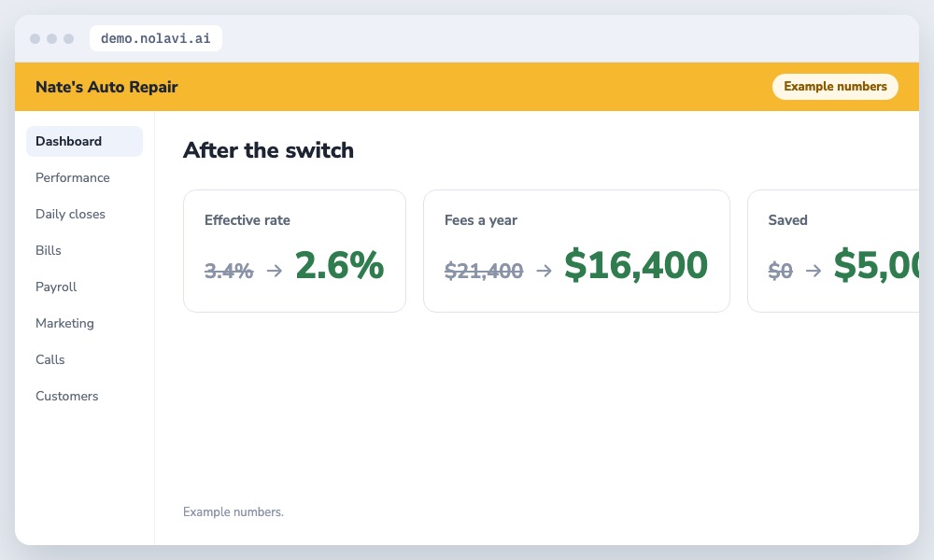The width and height of the screenshot is (934, 560).
Task: Select the Effective rate card label
Action: click(x=248, y=220)
